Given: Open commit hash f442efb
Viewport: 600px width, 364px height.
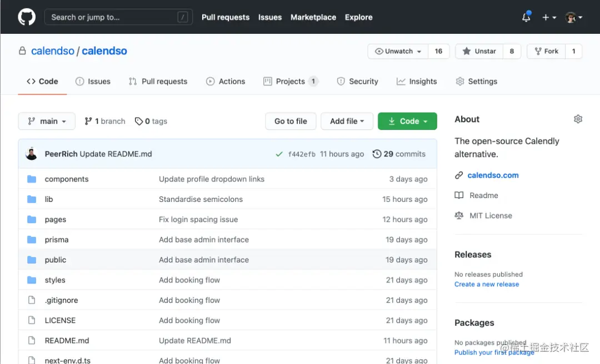Looking at the screenshot, I should click(x=302, y=154).
